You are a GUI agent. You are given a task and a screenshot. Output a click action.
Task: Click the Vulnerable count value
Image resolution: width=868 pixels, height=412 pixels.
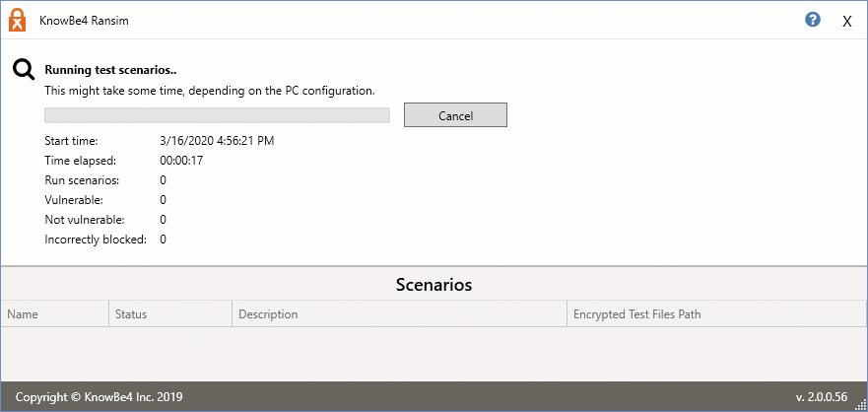pyautogui.click(x=163, y=200)
